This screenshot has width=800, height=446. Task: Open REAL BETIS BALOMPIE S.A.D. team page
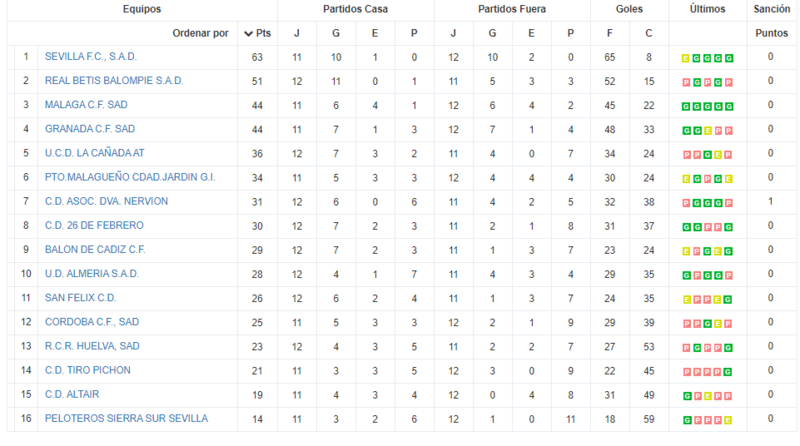114,81
